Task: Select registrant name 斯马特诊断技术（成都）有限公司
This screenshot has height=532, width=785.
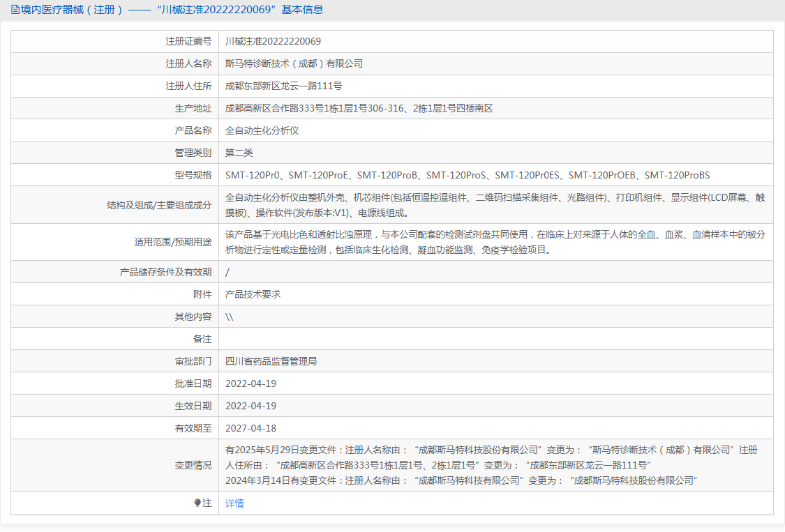Action: [294, 63]
